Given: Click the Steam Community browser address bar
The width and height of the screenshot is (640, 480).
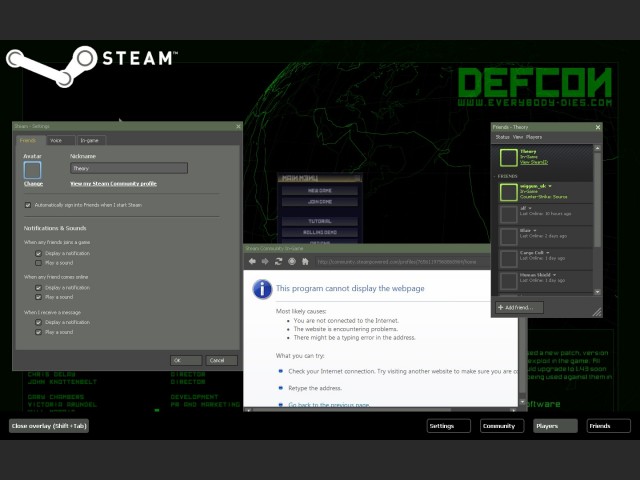Looking at the screenshot, I should (402, 262).
